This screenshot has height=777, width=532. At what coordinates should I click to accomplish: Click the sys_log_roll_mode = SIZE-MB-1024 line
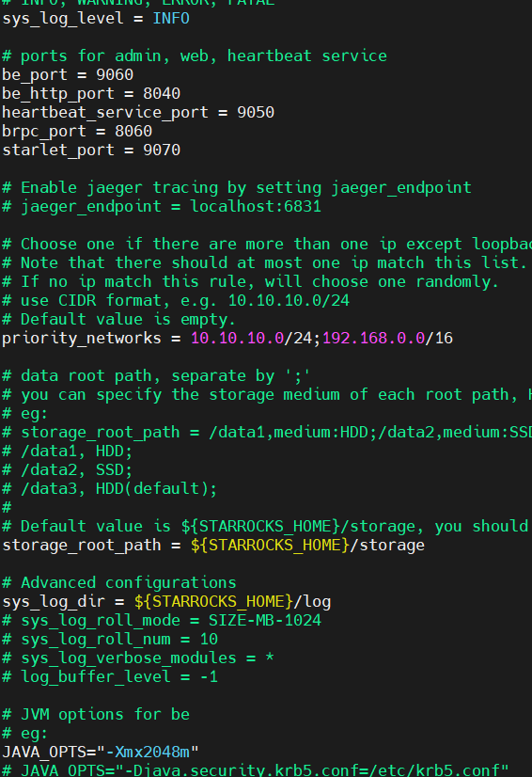[x=162, y=621]
